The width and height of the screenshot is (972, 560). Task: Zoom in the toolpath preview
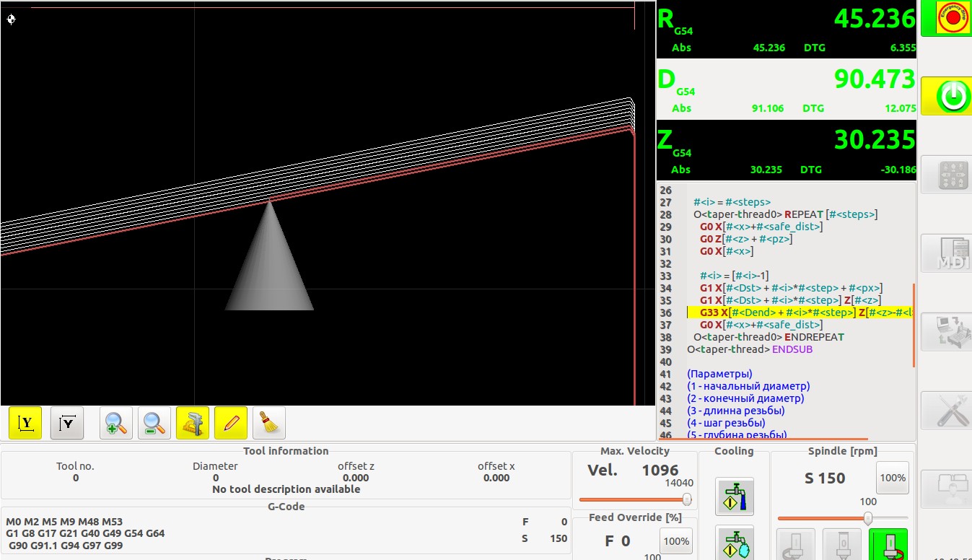[116, 423]
